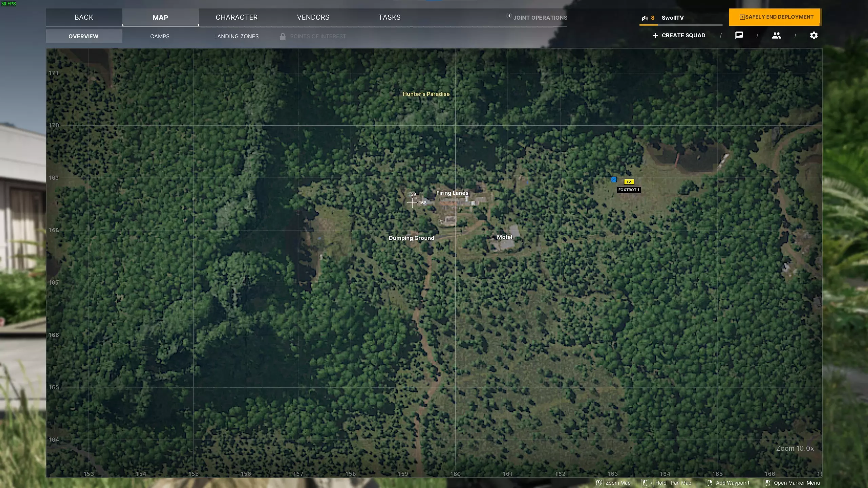
Task: Open the chat messages icon
Action: (x=739, y=35)
